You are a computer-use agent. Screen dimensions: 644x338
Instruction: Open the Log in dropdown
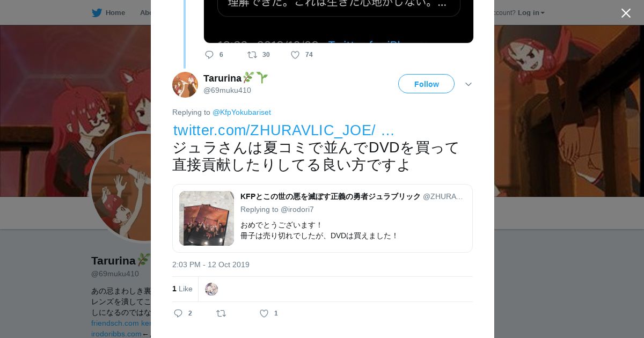click(531, 12)
